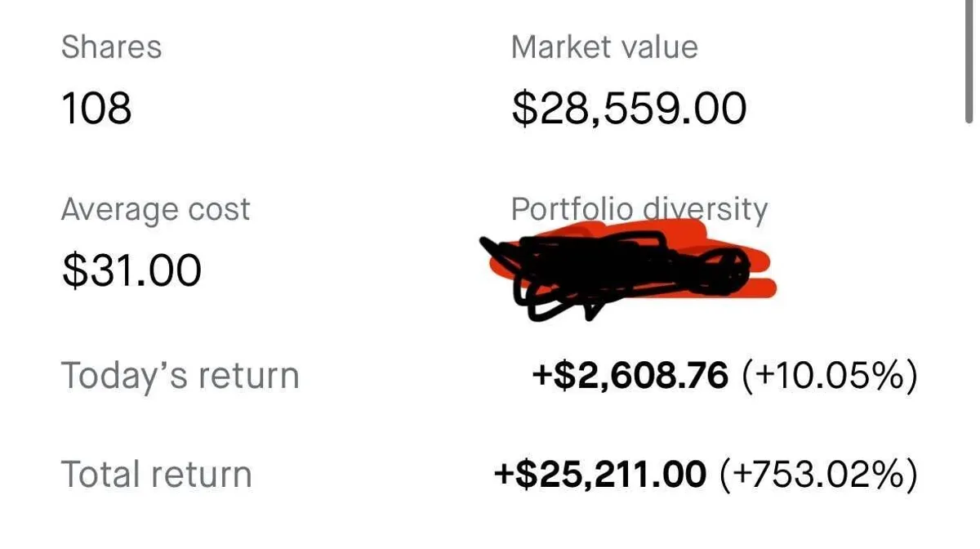980x549 pixels.
Task: Select the $28,559.00 market value amount
Action: [629, 108]
